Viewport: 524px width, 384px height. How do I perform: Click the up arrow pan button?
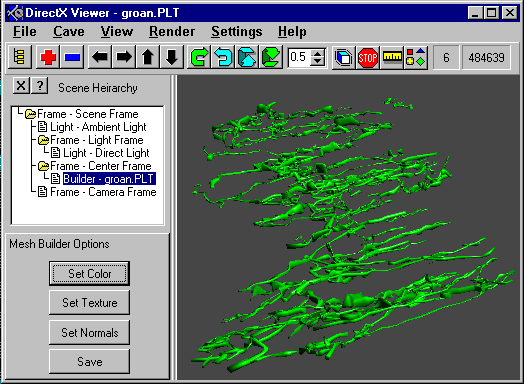click(148, 57)
